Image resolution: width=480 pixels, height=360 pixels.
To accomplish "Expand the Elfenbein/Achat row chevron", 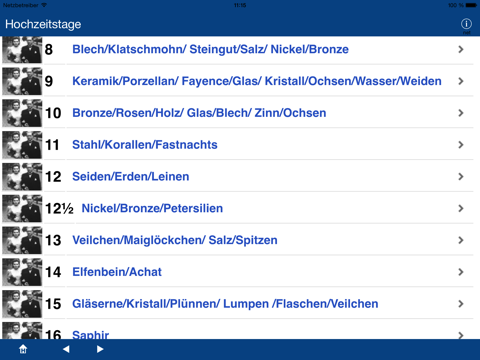I will coord(461,272).
